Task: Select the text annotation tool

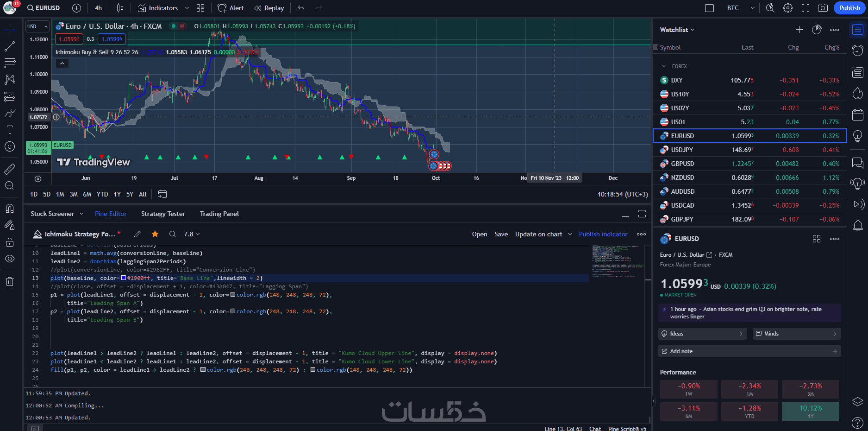Action: pyautogui.click(x=10, y=130)
